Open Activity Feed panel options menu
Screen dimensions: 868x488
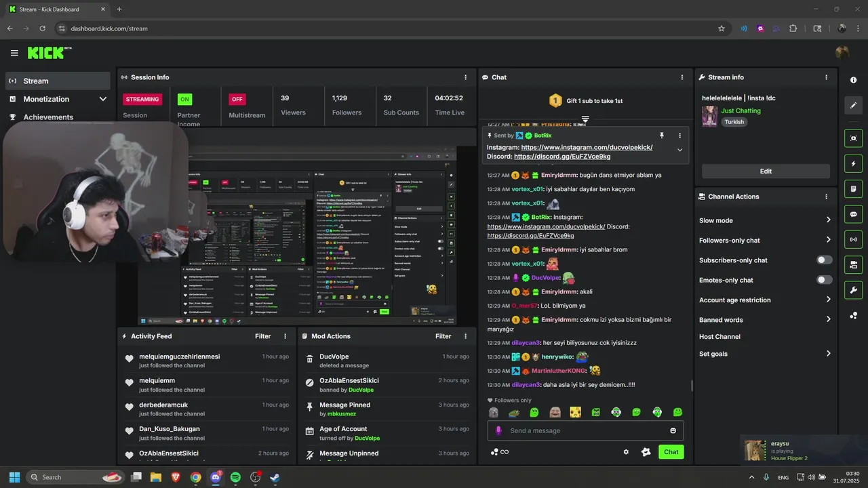tap(285, 336)
